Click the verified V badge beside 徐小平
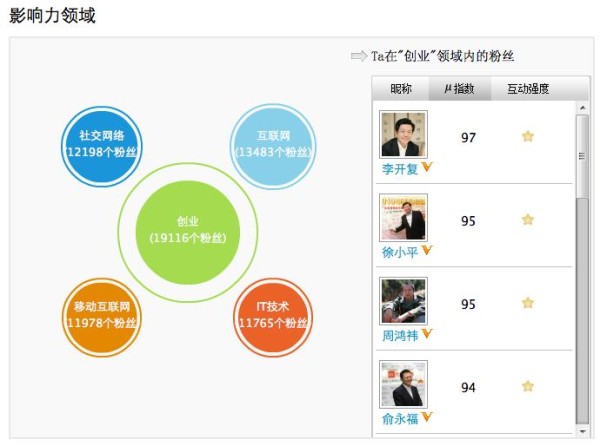The height and width of the screenshot is (446, 600). pos(427,250)
